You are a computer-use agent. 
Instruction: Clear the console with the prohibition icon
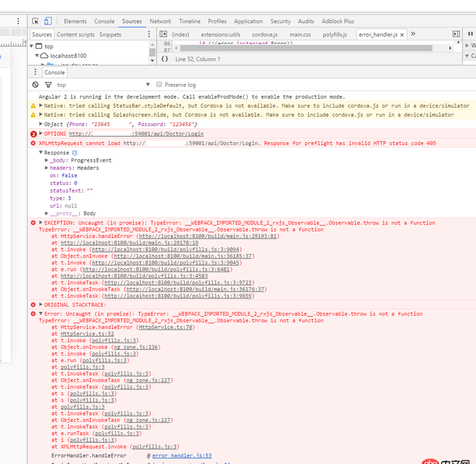pos(35,85)
